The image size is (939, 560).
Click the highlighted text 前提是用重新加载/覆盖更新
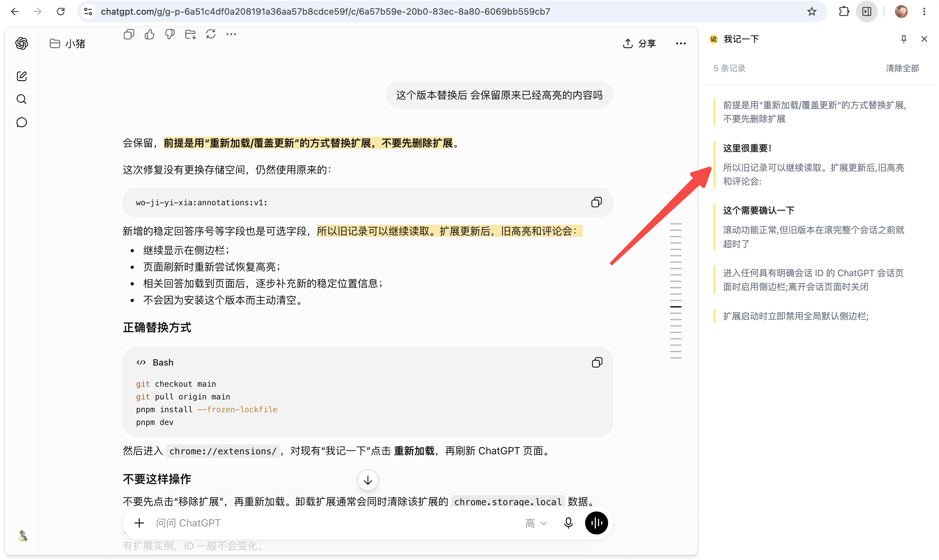[308, 143]
